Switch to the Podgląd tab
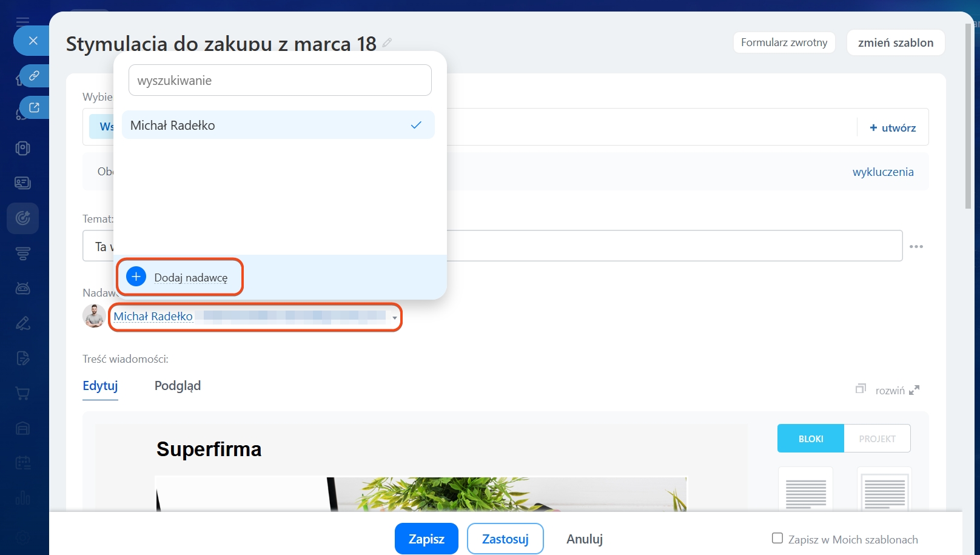980x555 pixels. (x=177, y=386)
